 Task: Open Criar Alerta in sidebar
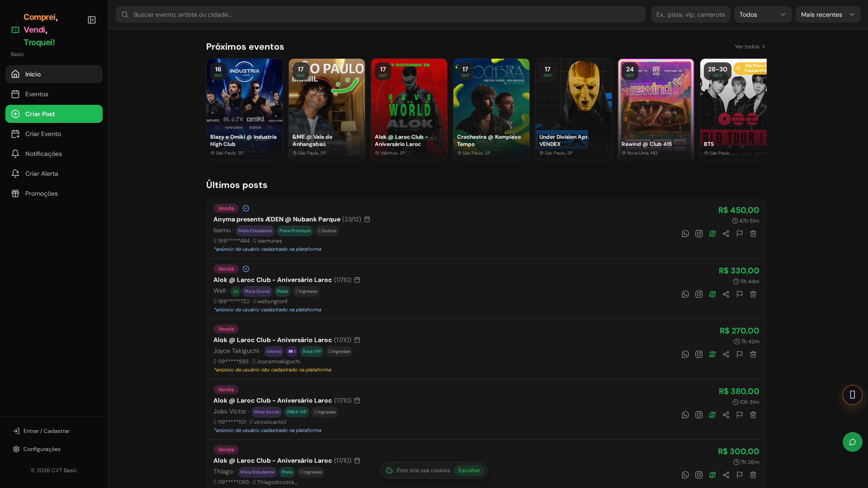click(54, 174)
